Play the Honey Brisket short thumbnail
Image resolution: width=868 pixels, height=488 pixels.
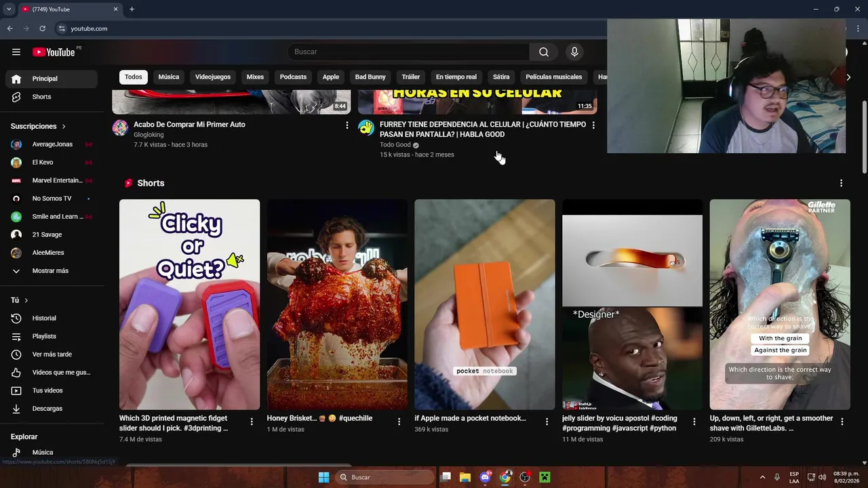337,304
